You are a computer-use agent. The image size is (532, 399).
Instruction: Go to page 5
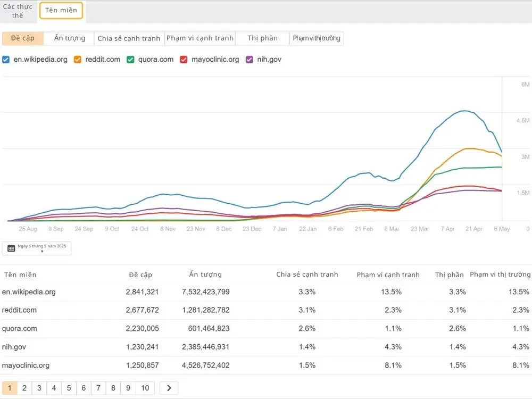coord(69,388)
